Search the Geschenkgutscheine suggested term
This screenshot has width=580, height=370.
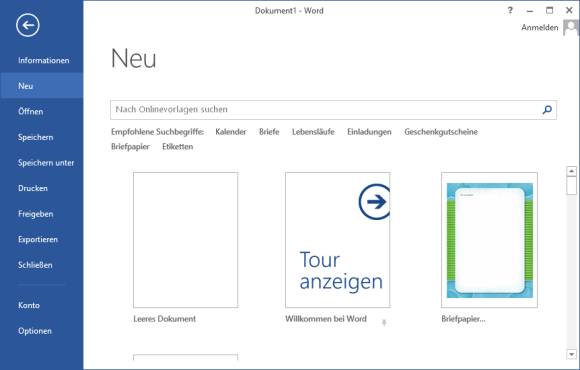441,132
